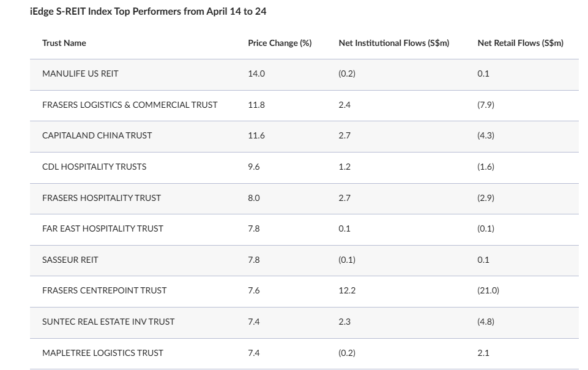Click Frasers Centrepoint's (21.0) retail flow value
The image size is (588, 370).
click(488, 290)
